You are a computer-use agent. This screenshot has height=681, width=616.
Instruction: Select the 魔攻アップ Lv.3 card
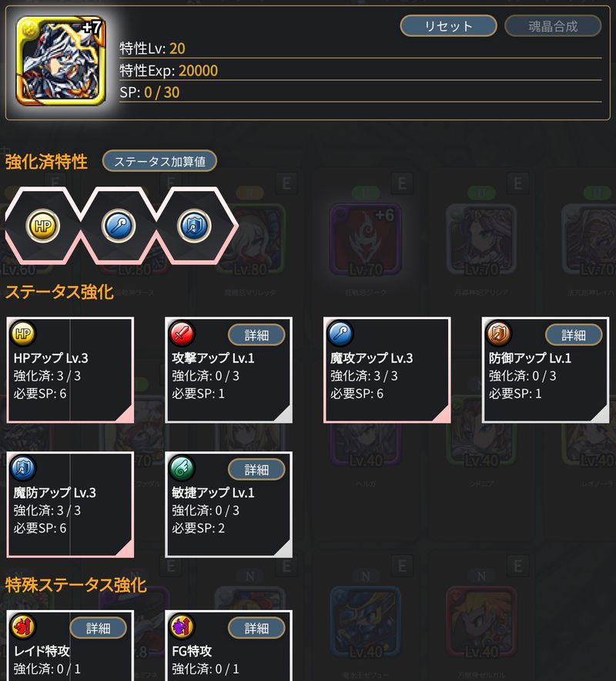tap(387, 370)
